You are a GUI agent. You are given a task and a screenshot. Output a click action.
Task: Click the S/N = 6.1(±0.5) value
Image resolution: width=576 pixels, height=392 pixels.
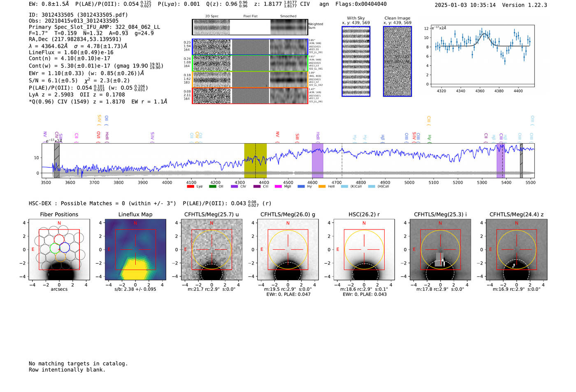pyautogui.click(x=53, y=81)
